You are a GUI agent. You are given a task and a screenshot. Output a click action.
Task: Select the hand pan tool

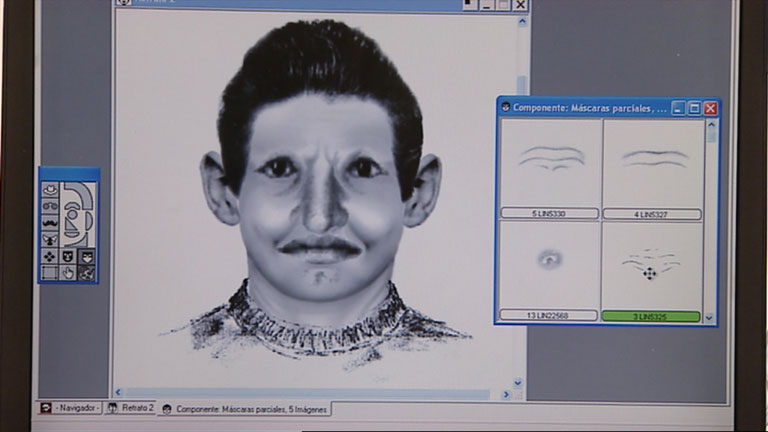point(68,272)
